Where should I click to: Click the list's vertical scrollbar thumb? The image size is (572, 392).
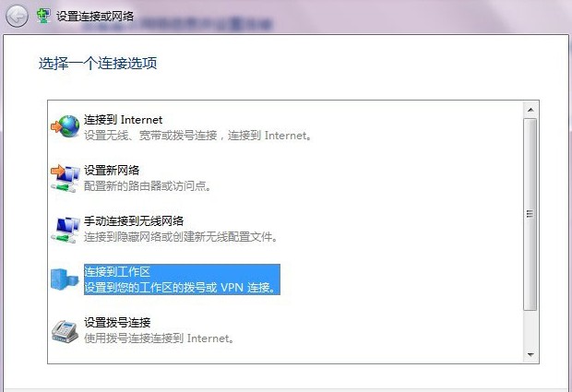tap(530, 214)
